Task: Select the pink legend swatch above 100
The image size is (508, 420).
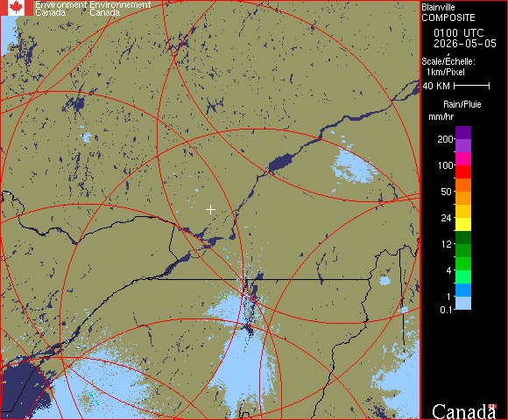Action: click(x=463, y=159)
